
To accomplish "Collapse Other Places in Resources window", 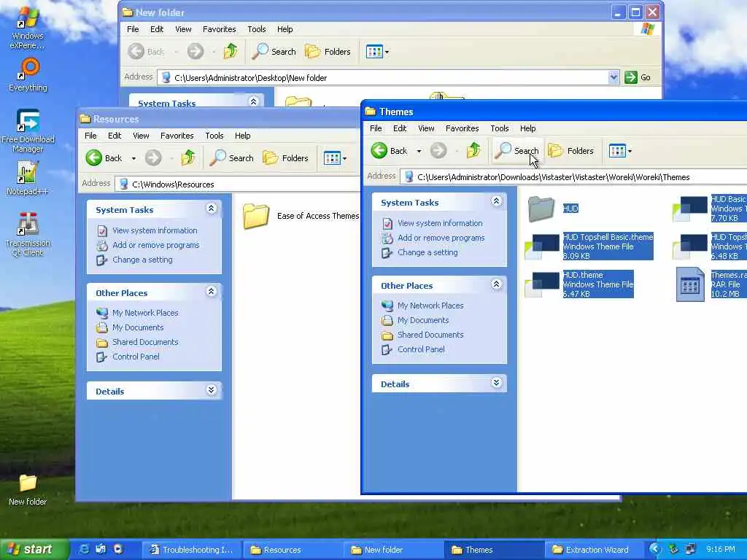I will (211, 292).
